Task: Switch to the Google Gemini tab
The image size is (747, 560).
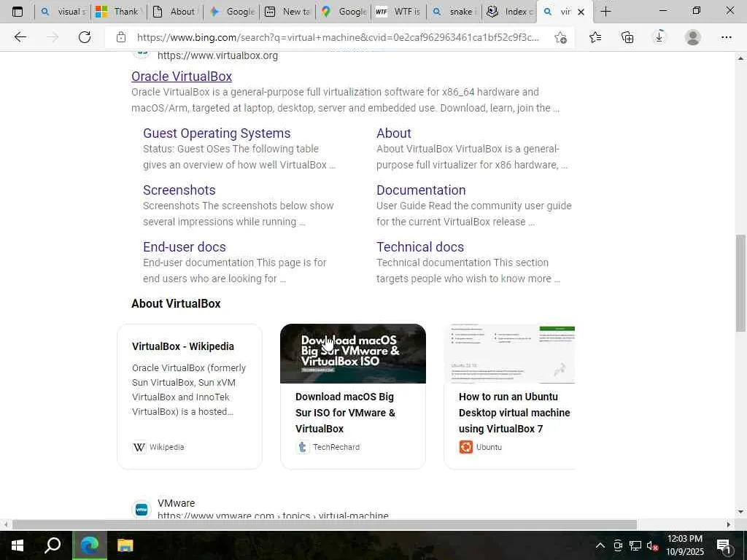Action: pos(231,12)
